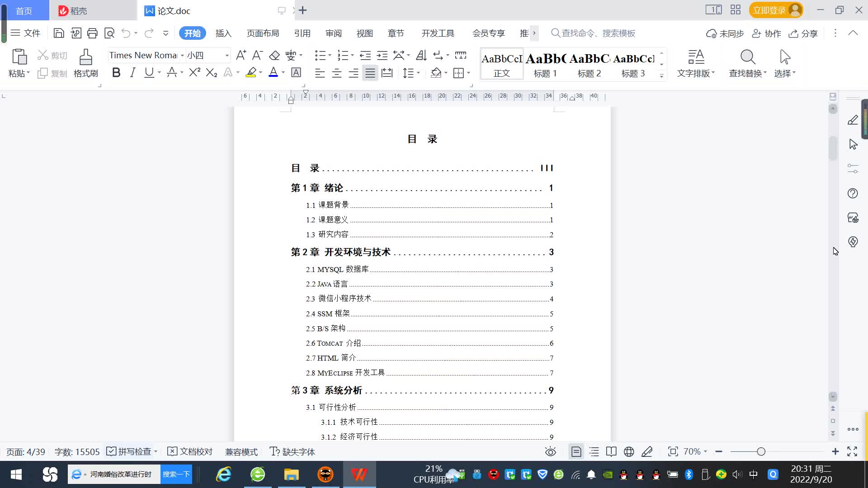This screenshot has height=488, width=868.
Task: Open the font name dropdown
Action: (x=182, y=55)
